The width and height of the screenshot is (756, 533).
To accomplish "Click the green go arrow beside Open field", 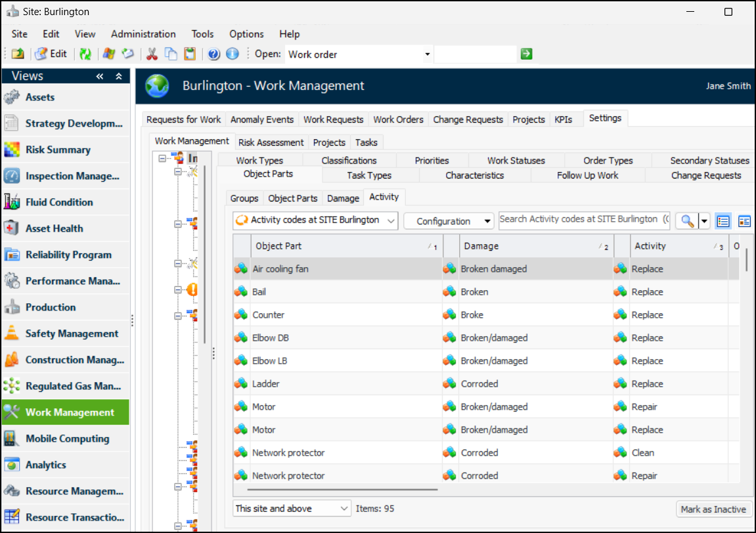I will click(526, 54).
